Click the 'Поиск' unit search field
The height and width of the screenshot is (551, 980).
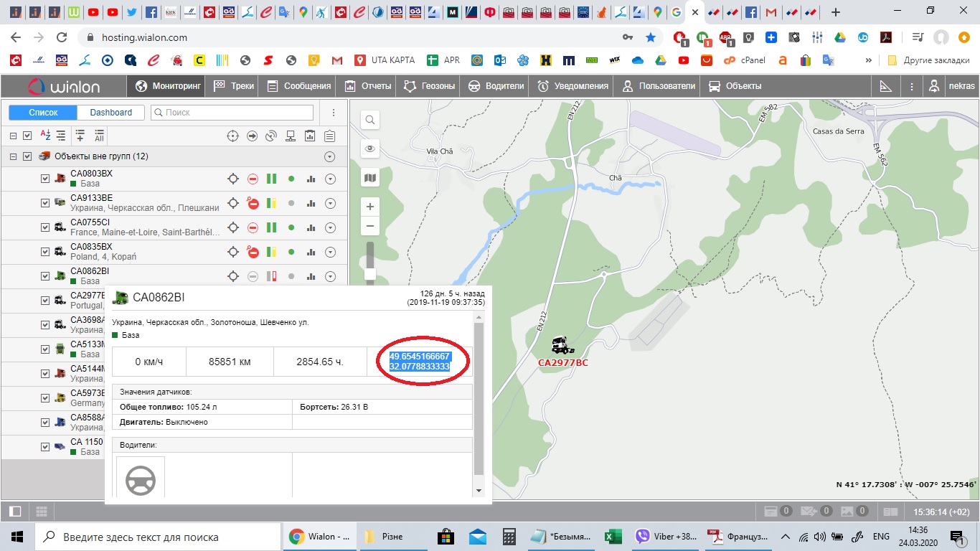point(237,113)
